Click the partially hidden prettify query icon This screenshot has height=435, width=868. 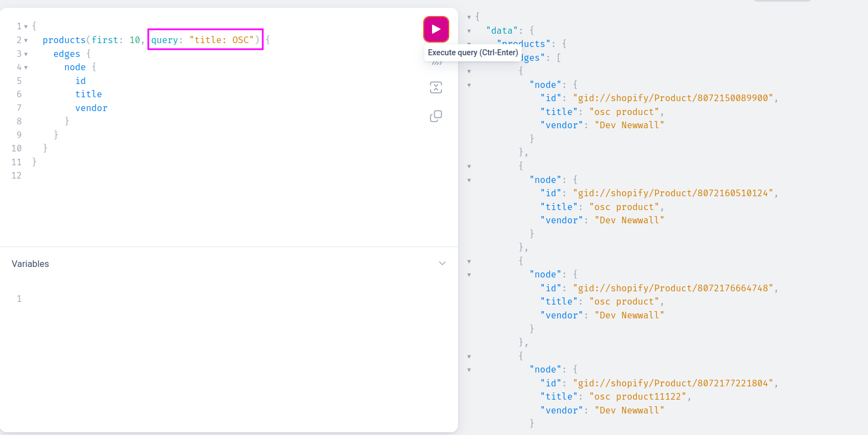[436, 64]
